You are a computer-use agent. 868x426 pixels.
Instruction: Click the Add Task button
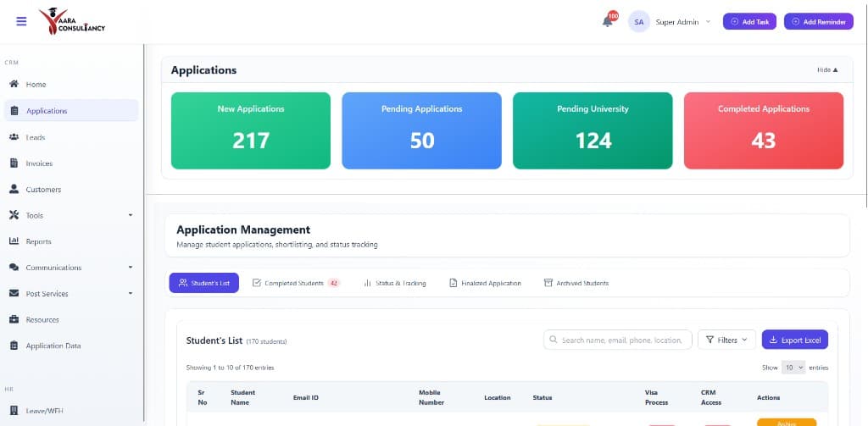pos(749,21)
